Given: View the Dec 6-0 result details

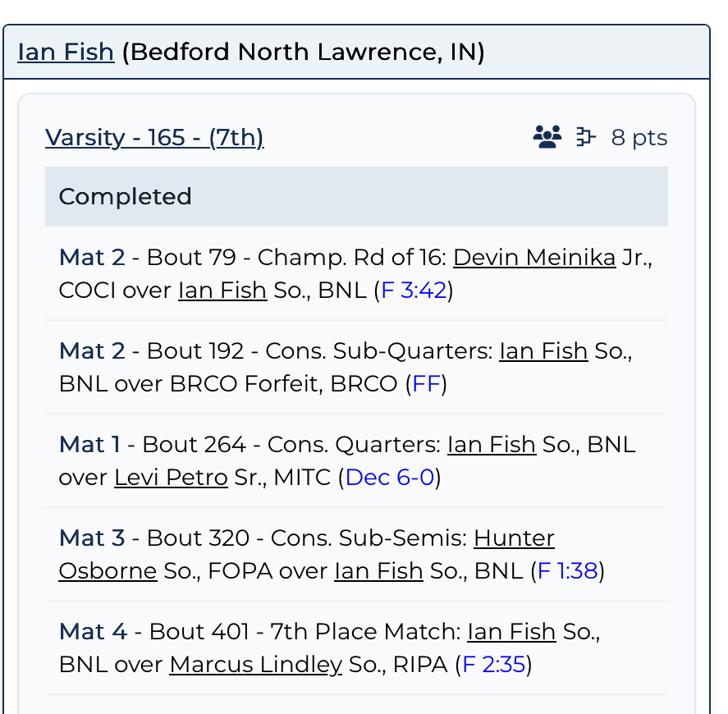Looking at the screenshot, I should [x=390, y=478].
